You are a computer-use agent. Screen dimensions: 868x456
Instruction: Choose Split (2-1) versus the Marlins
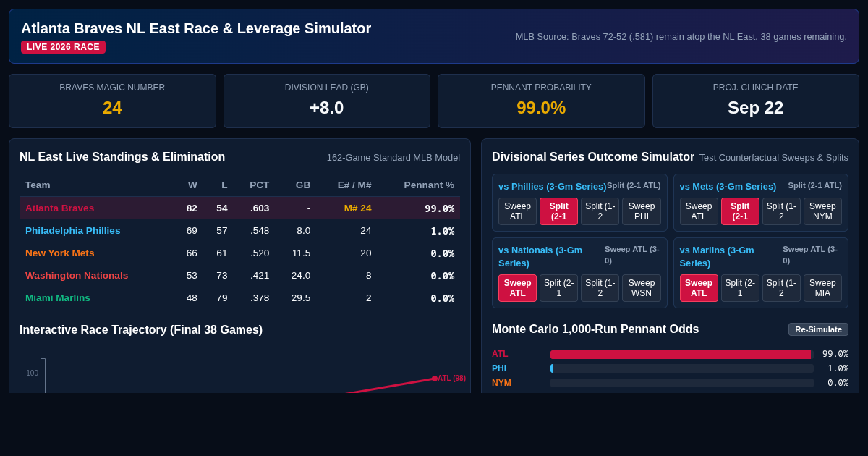click(x=740, y=288)
